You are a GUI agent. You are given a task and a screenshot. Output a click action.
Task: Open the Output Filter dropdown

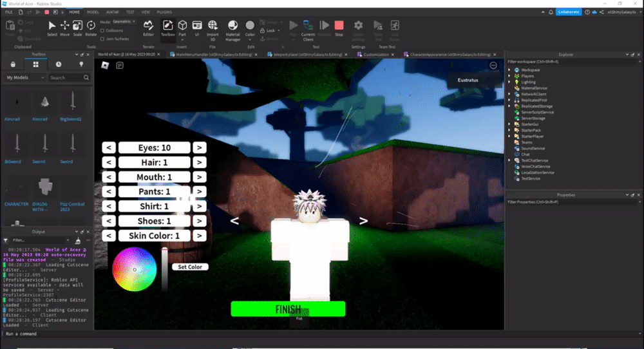pos(40,240)
